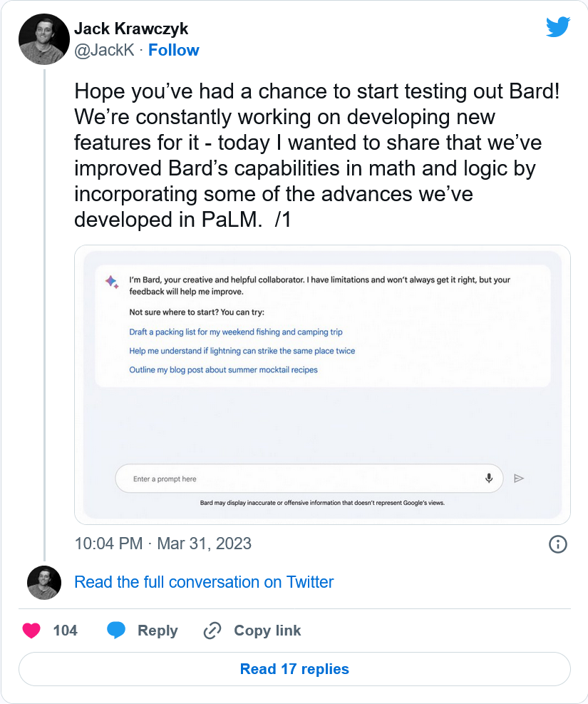
Task: Choose the summer mocktail recipes suggestion
Action: [x=223, y=369]
